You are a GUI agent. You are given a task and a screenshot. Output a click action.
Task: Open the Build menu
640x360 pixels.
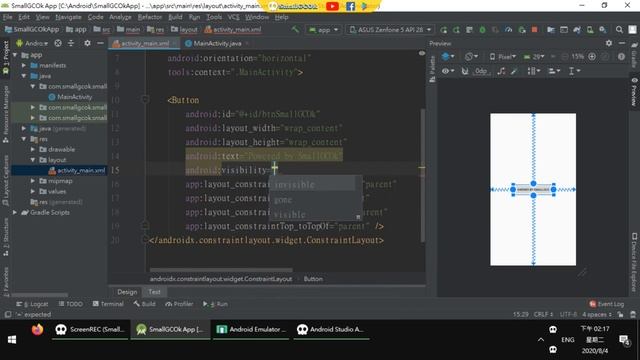[175, 17]
